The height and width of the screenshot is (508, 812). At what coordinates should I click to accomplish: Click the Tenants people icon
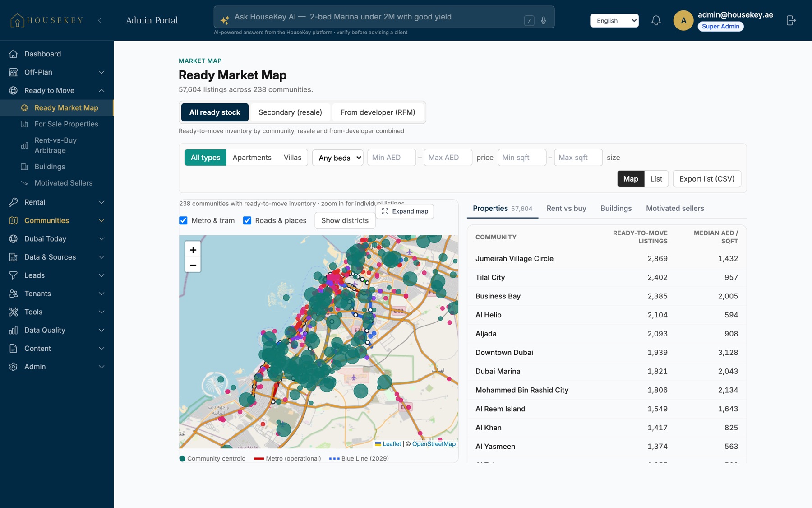[14, 294]
